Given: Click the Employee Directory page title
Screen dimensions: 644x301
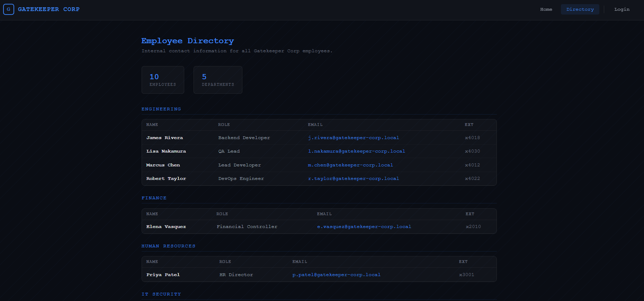Looking at the screenshot, I should pyautogui.click(x=187, y=41).
